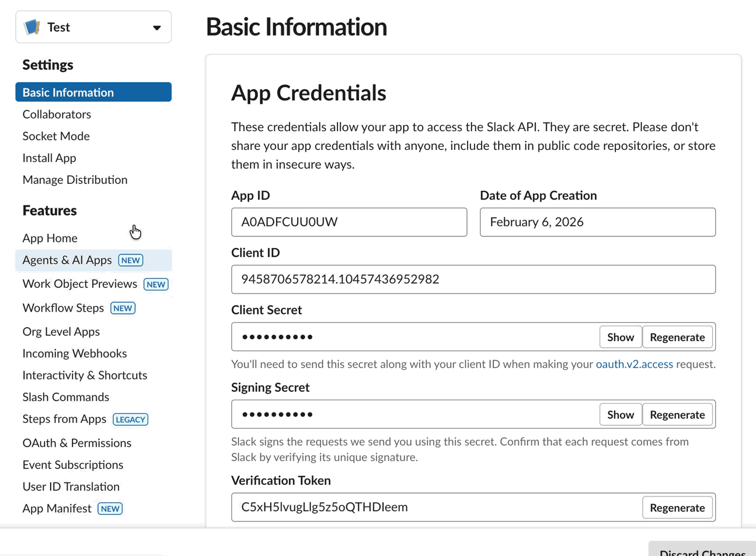Click the Test app icon

(32, 27)
